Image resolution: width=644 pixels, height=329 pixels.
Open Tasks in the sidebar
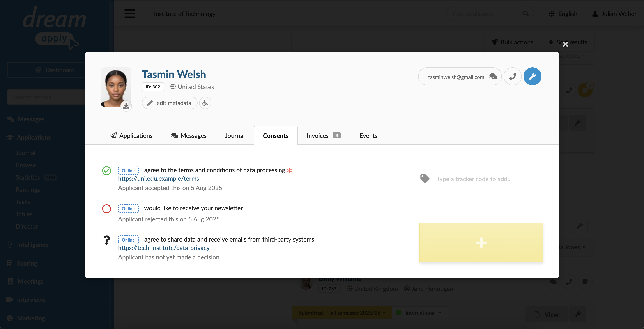pyautogui.click(x=23, y=202)
